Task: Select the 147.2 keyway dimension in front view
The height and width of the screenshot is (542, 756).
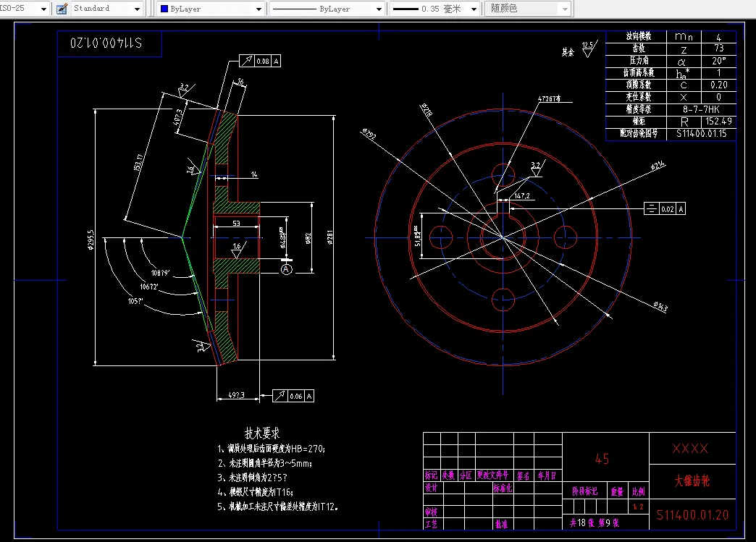Action: pos(521,195)
